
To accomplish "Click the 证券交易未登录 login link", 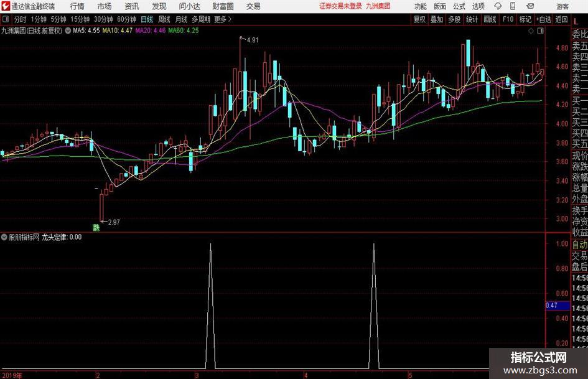I will [x=340, y=6].
